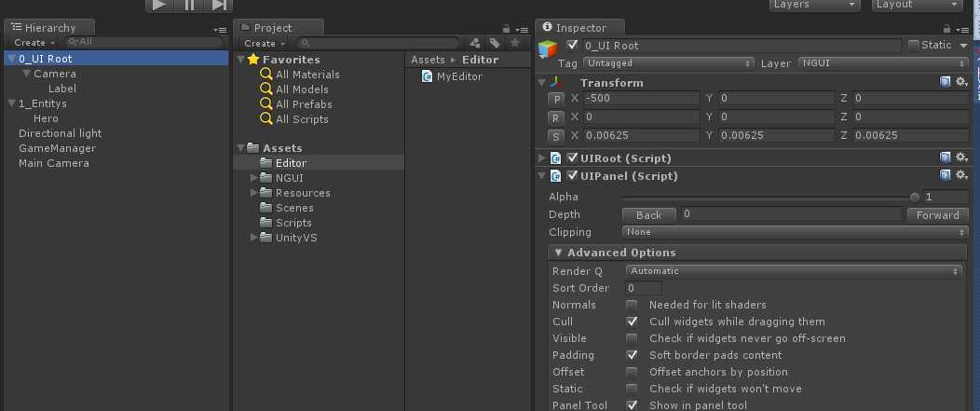
Task: Click the All Models search icon
Action: point(266,89)
